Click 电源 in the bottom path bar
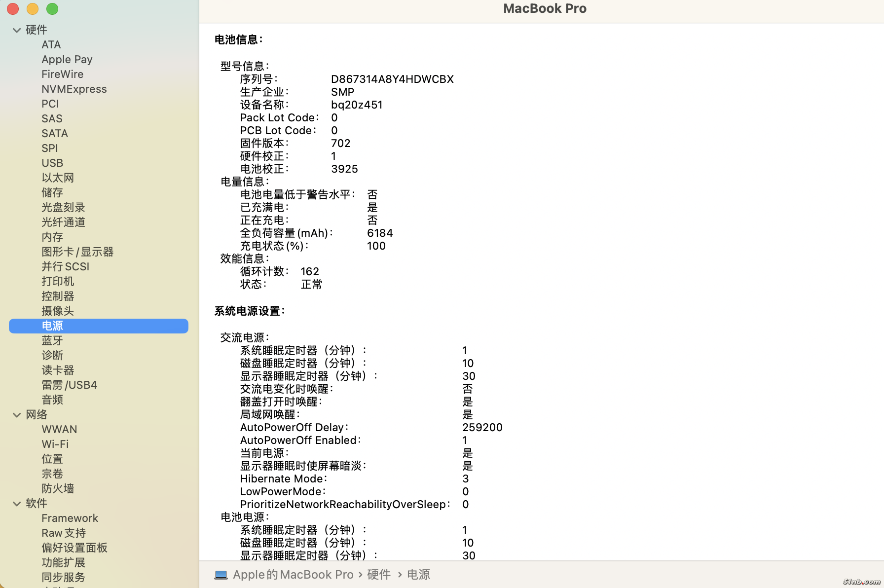The image size is (884, 588). tap(418, 575)
